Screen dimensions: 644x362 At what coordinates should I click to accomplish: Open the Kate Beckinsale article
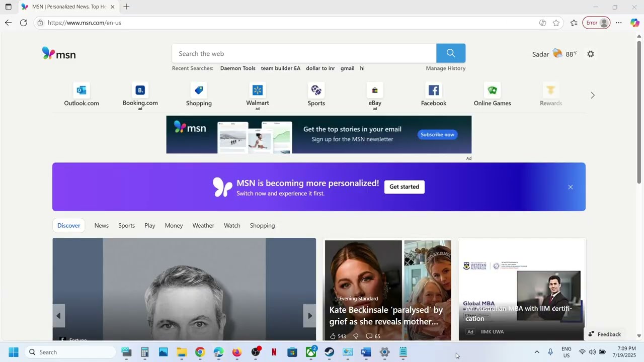point(386,316)
